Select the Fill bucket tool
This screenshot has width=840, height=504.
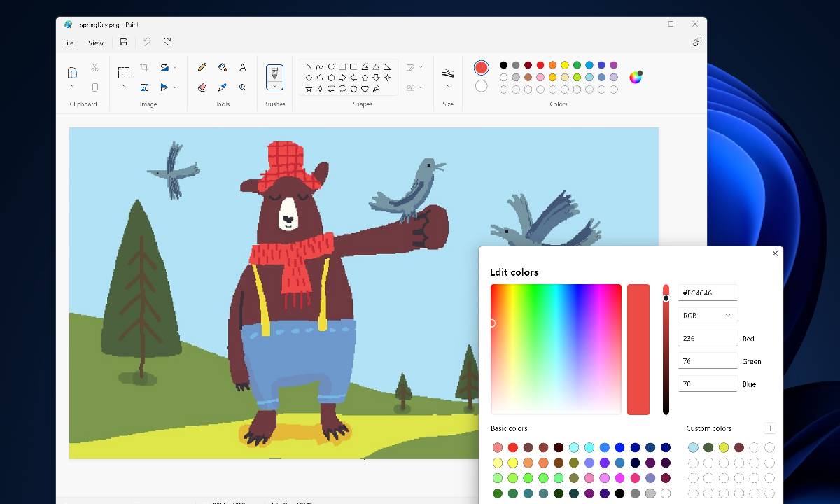(223, 67)
